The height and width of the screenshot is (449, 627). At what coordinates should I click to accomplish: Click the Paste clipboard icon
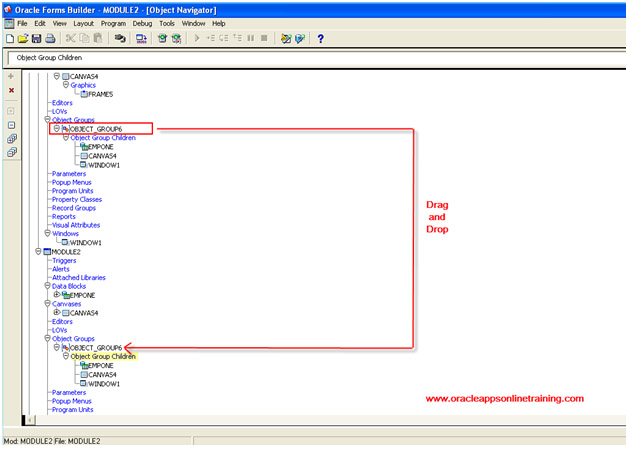click(x=98, y=39)
